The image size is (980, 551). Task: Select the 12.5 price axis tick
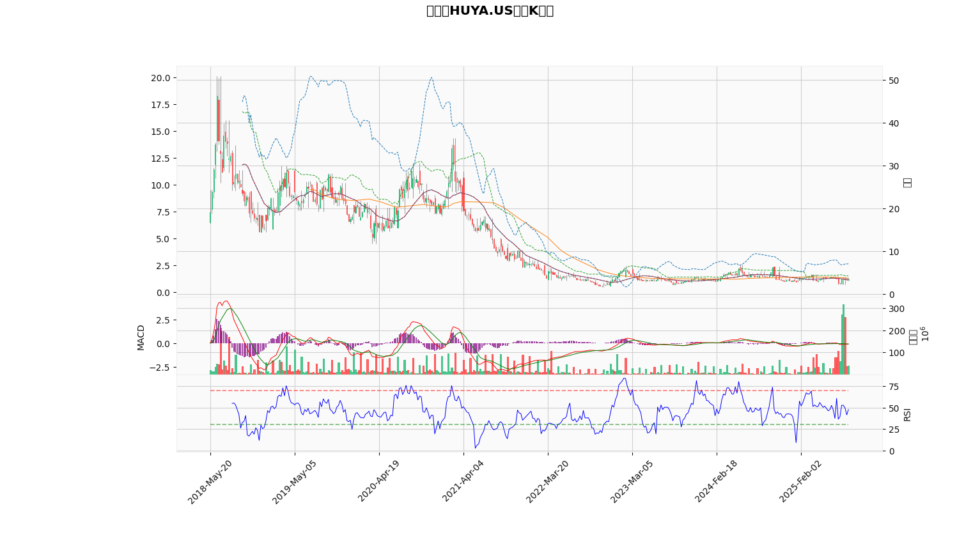tap(160, 159)
